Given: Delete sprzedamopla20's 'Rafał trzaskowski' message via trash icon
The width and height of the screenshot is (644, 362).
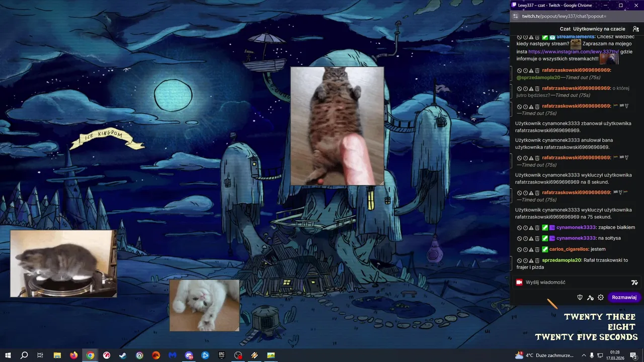Looking at the screenshot, I should (537, 260).
